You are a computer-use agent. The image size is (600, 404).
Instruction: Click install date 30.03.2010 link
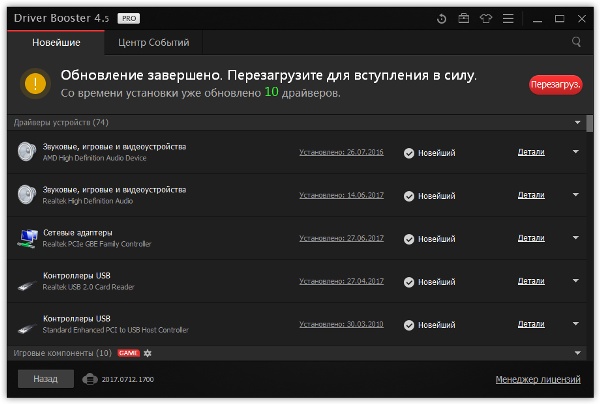pyautogui.click(x=341, y=324)
